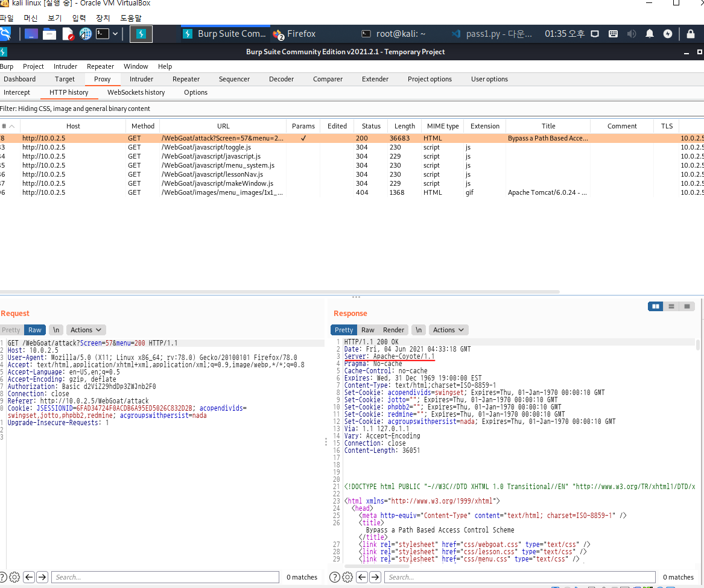Open the Window menu
Viewport: 704px width, 588px height.
(x=136, y=66)
